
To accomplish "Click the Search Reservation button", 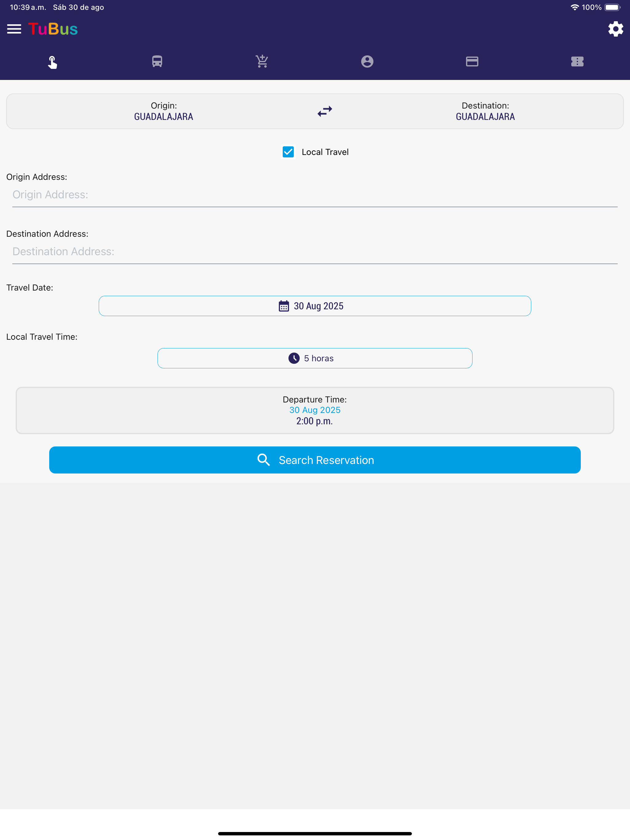I will (315, 460).
